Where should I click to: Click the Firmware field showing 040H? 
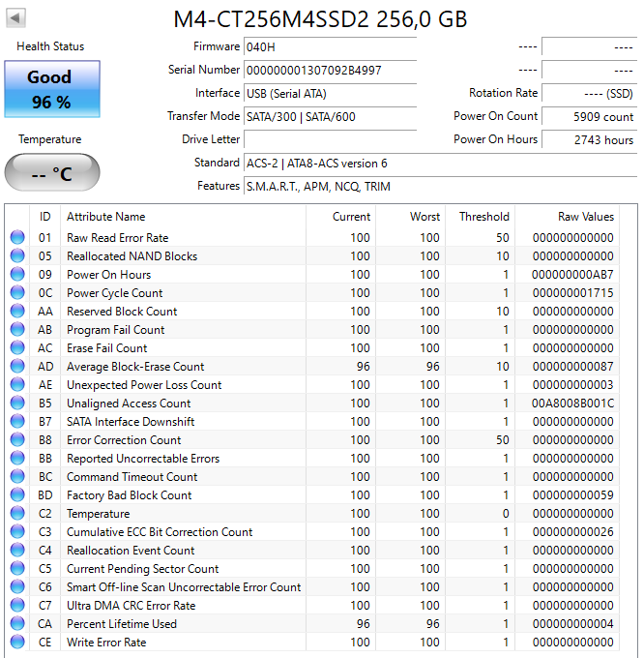[x=330, y=46]
